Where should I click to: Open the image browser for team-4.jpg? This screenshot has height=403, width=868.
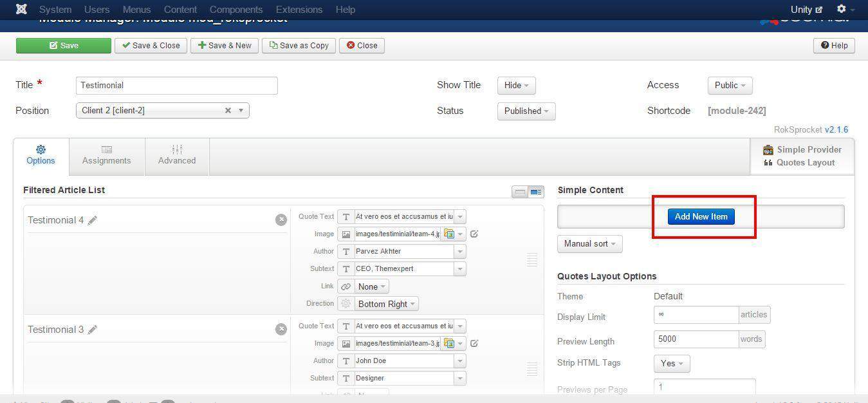pyautogui.click(x=450, y=234)
